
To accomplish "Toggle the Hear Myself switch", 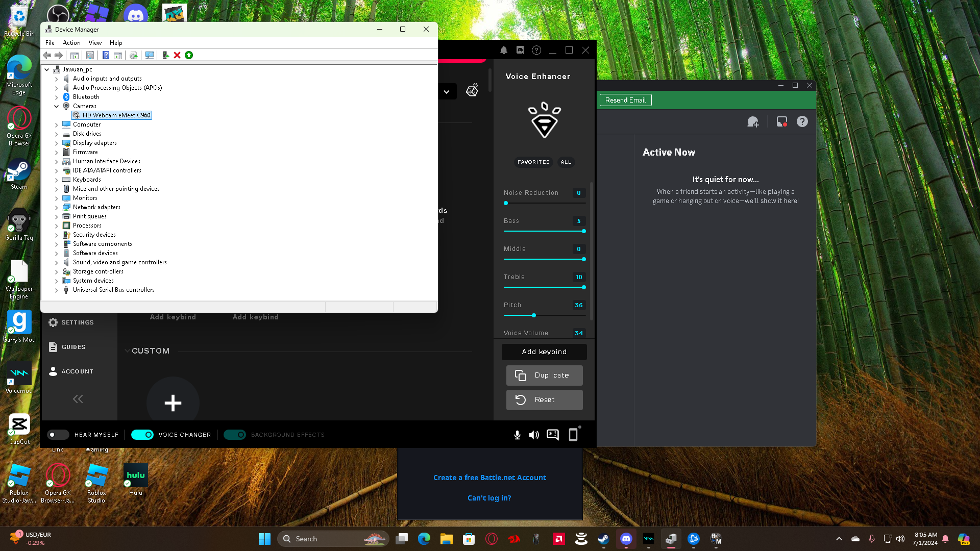I will tap(58, 435).
